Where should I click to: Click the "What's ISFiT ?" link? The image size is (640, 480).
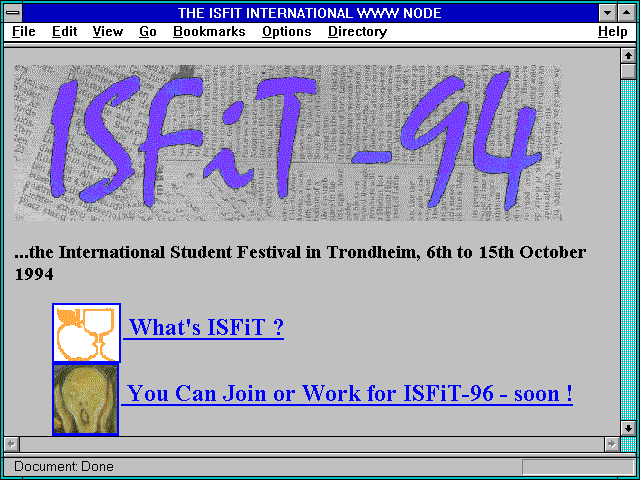[x=204, y=328]
